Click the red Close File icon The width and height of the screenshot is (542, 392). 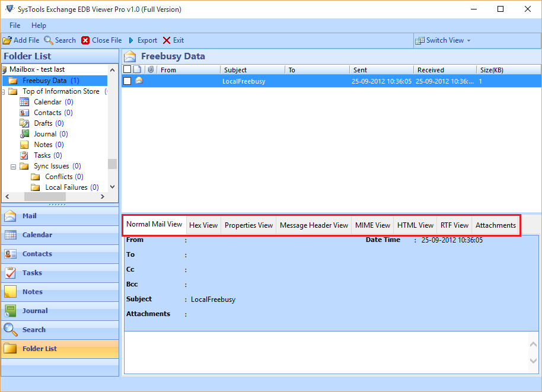coord(85,40)
